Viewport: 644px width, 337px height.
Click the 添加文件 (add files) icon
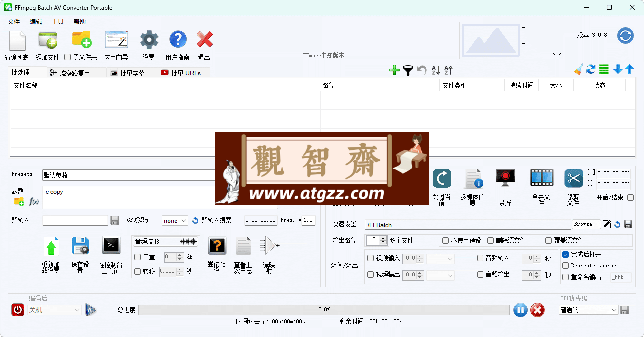(48, 40)
